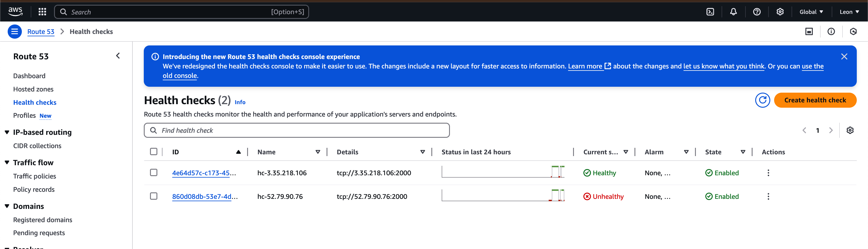This screenshot has height=249, width=868.
Task: Click tcp://3.35.218.106:2000 details cell
Action: pyautogui.click(x=374, y=173)
